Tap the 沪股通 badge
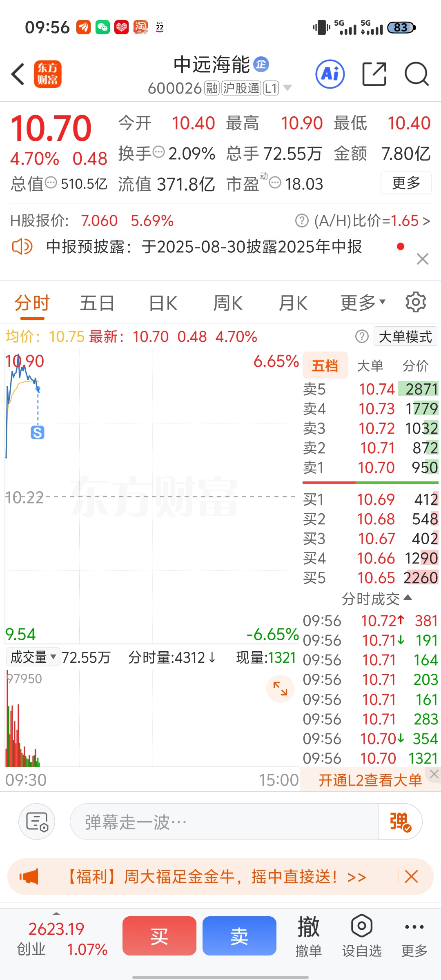This screenshot has height=980, width=441. (x=241, y=88)
